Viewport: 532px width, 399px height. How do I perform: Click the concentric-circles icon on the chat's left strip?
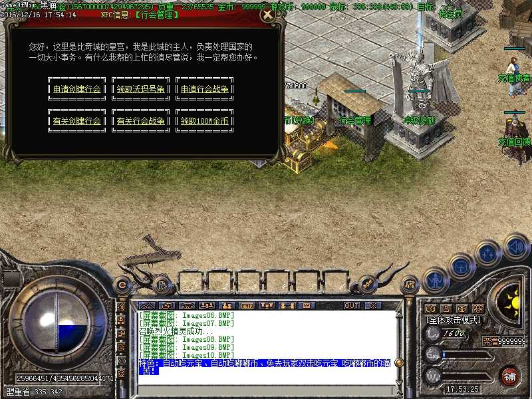click(x=122, y=360)
